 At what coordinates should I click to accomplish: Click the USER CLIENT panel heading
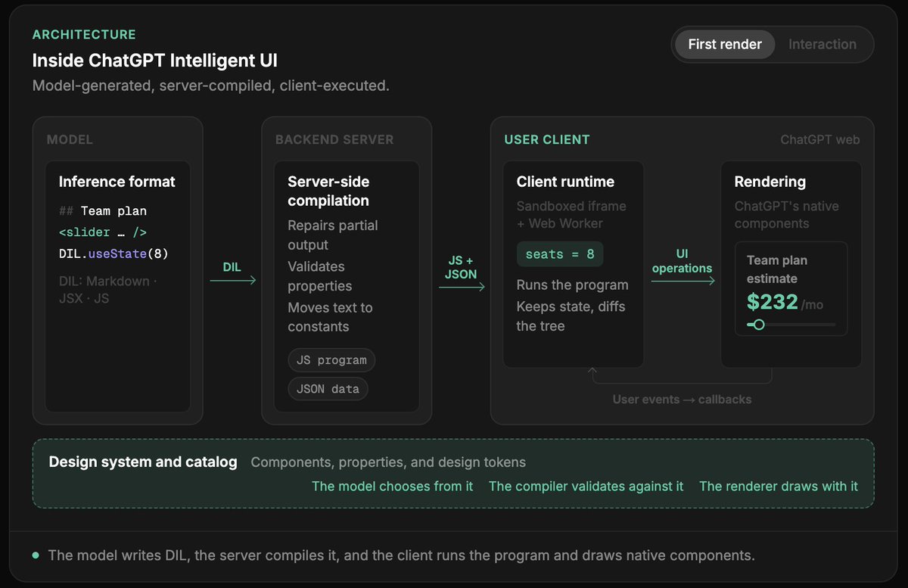(x=547, y=140)
